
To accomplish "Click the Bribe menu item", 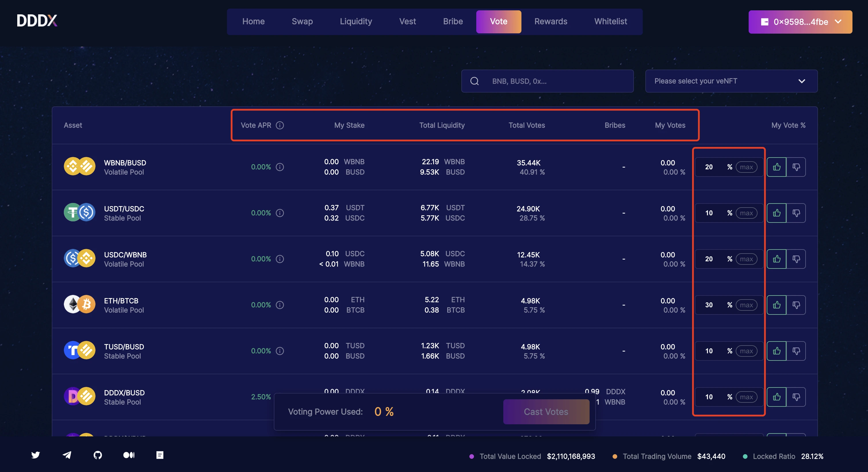I will [x=453, y=22].
